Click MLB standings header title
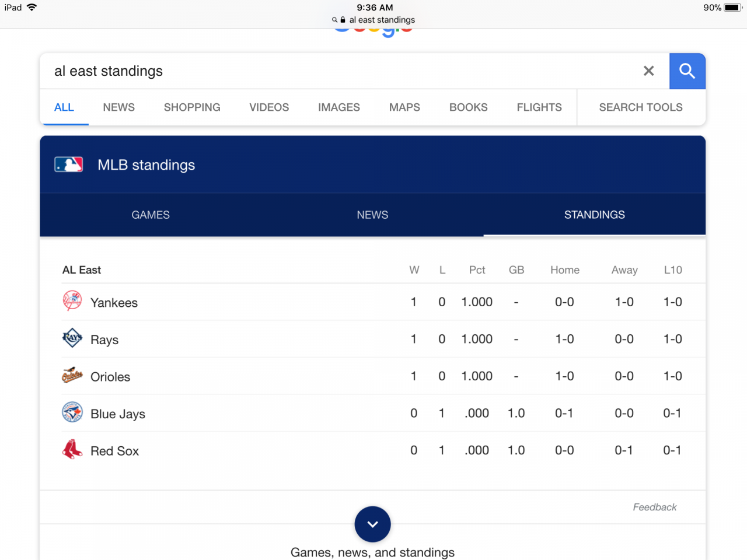 click(x=146, y=165)
